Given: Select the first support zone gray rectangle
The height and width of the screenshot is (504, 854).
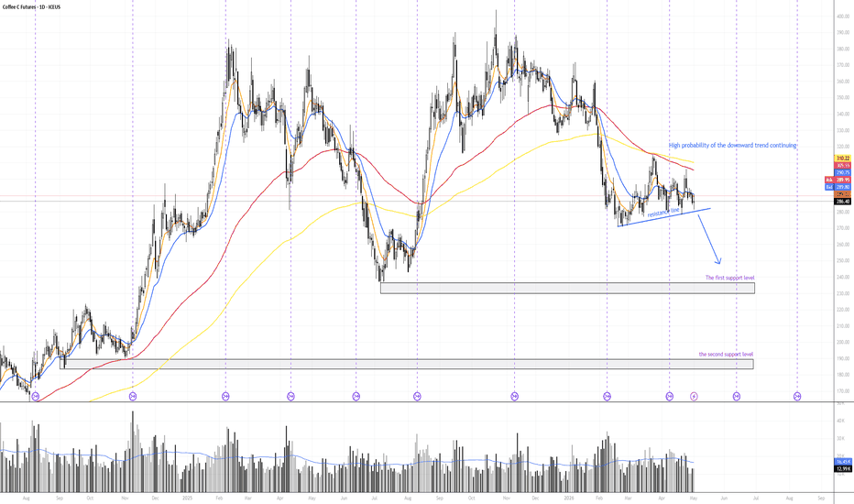Looking at the screenshot, I should click(567, 288).
